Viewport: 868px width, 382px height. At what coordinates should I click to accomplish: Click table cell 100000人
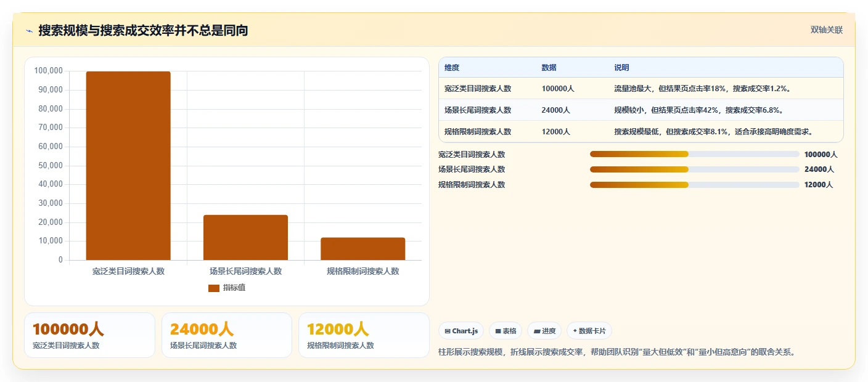pyautogui.click(x=558, y=89)
